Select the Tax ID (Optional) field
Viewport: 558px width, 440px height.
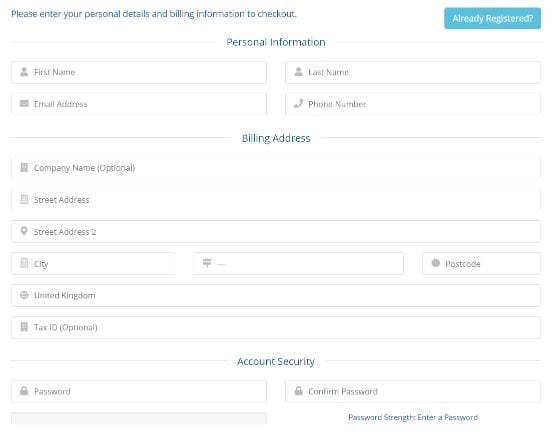coord(276,328)
